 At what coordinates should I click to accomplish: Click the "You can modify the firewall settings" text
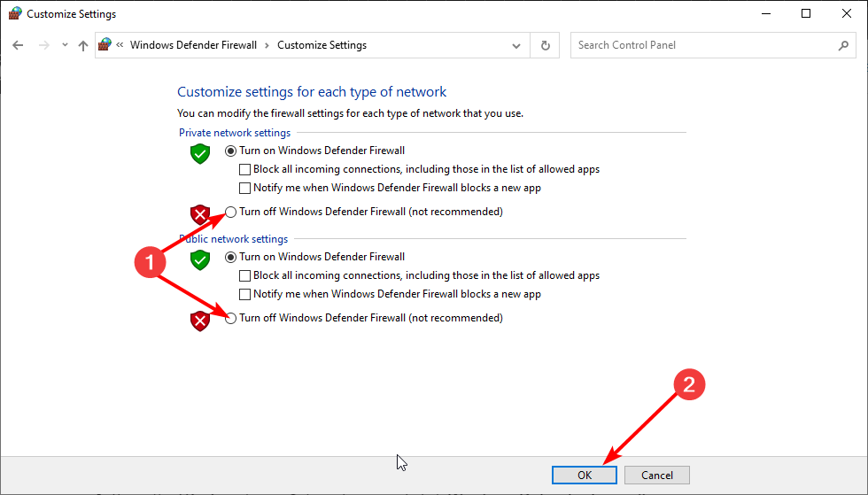pos(350,113)
